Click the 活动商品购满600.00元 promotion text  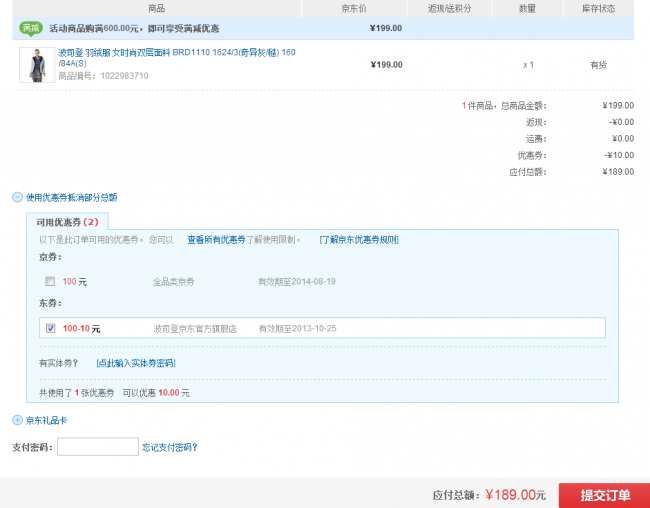tap(134, 29)
